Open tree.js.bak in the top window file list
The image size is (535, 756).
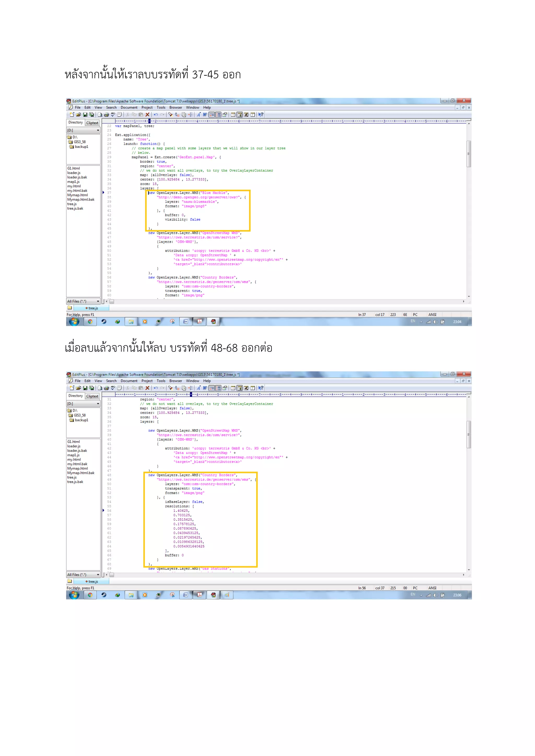click(x=75, y=208)
